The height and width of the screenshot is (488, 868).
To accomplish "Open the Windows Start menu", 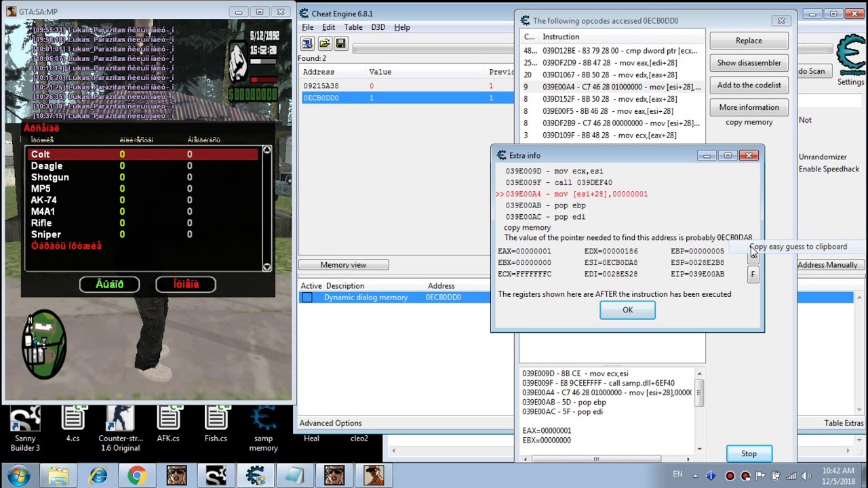I will coord(18,476).
